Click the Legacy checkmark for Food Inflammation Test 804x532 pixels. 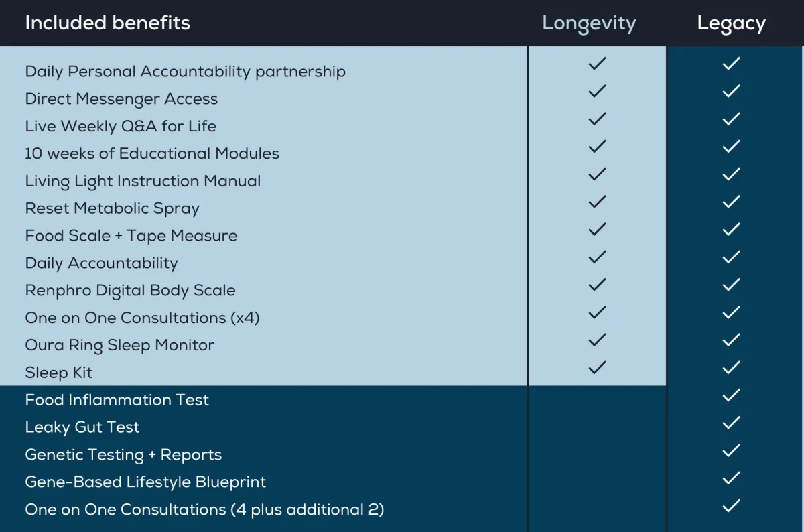point(731,395)
